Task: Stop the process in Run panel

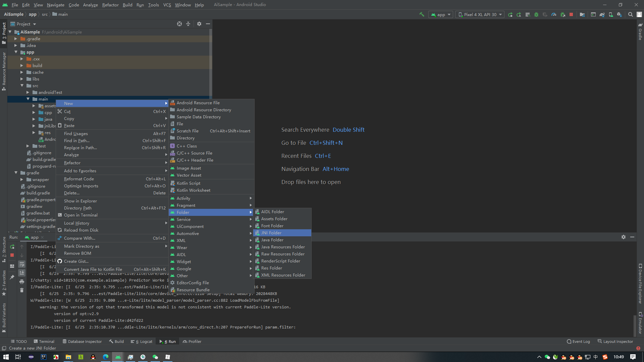Action: (x=12, y=255)
